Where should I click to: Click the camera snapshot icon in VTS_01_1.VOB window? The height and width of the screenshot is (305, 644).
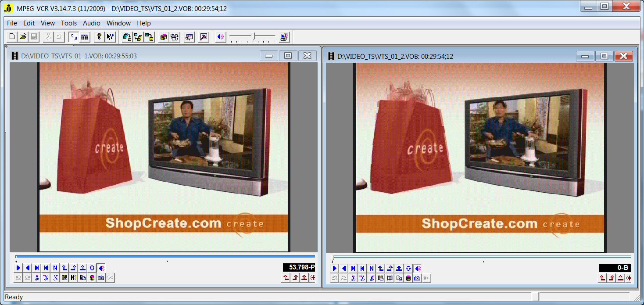(101, 278)
